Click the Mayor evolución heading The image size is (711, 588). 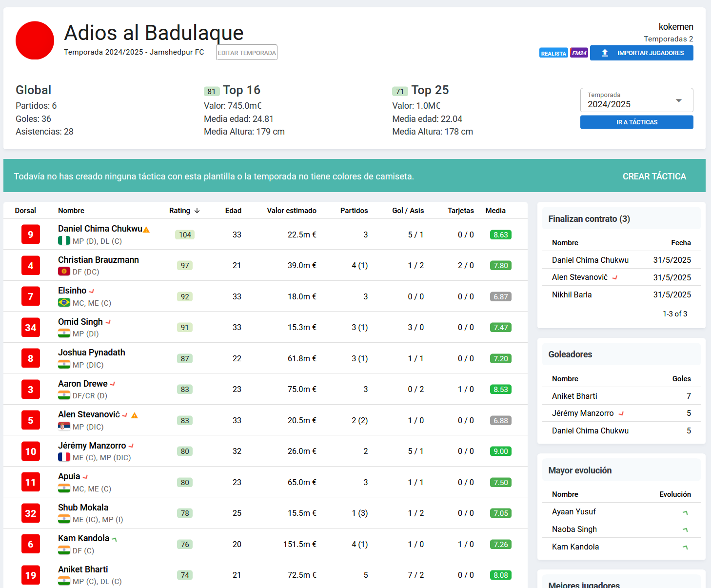580,470
